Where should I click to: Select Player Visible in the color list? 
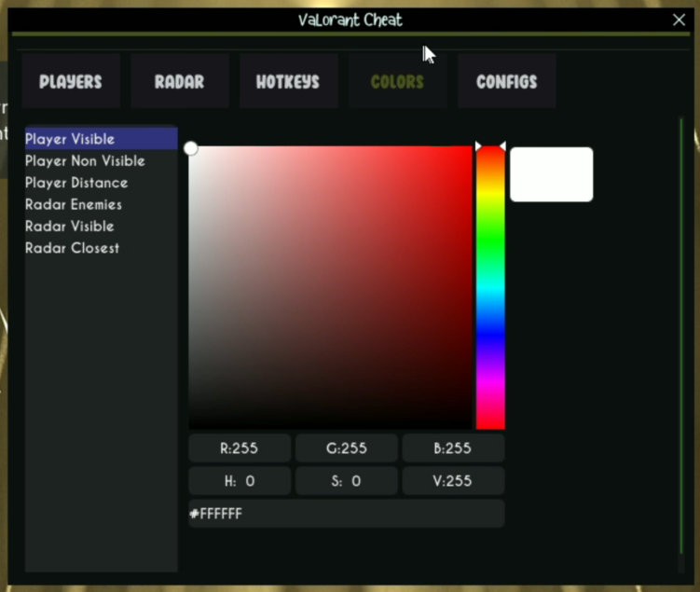[x=102, y=139]
